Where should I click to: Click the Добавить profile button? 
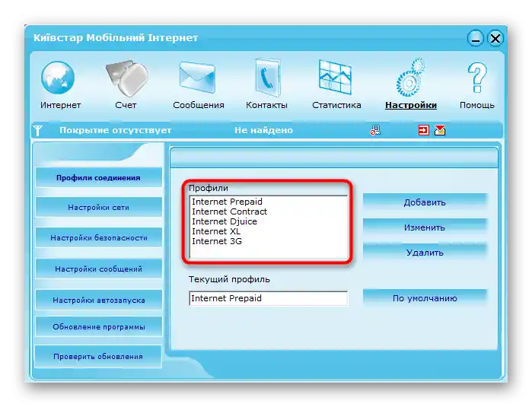click(425, 202)
